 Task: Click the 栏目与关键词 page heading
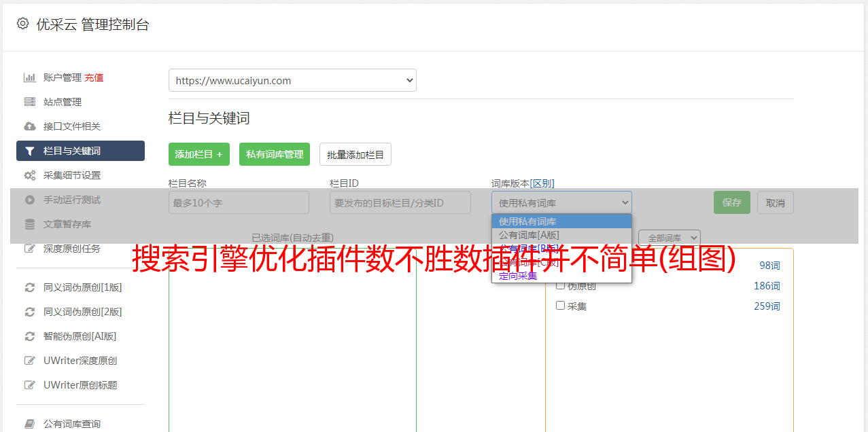[x=209, y=118]
